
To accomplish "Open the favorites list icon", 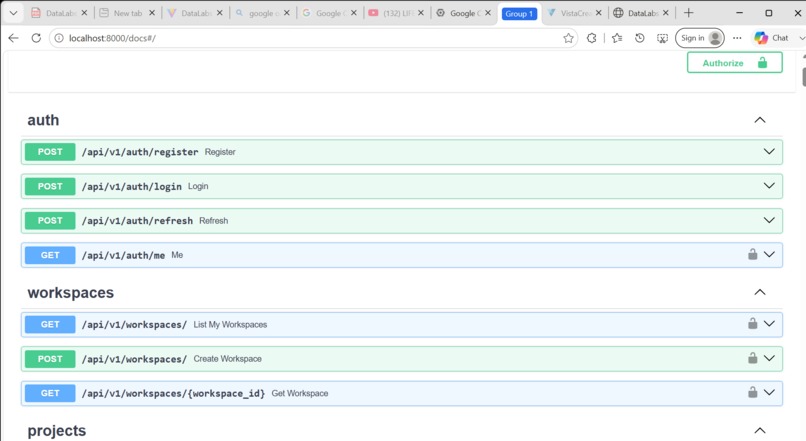I will [x=617, y=38].
